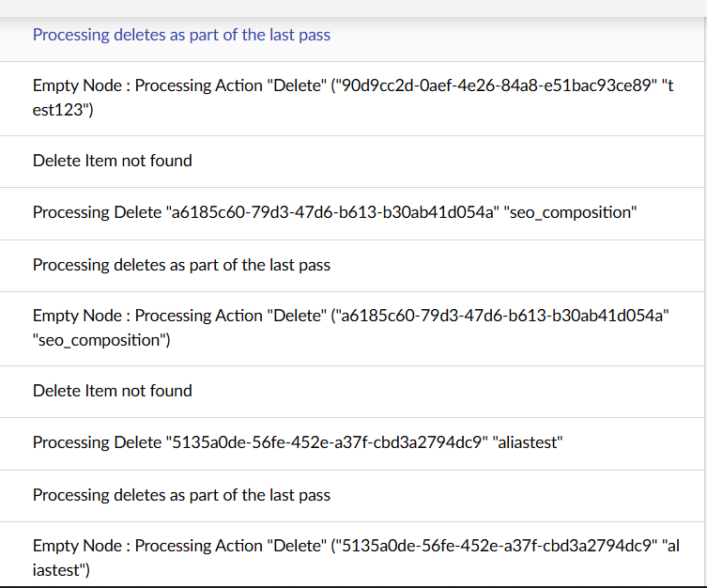707x588 pixels.
Task: Select the first "Delete Item not found" message
Action: click(112, 161)
